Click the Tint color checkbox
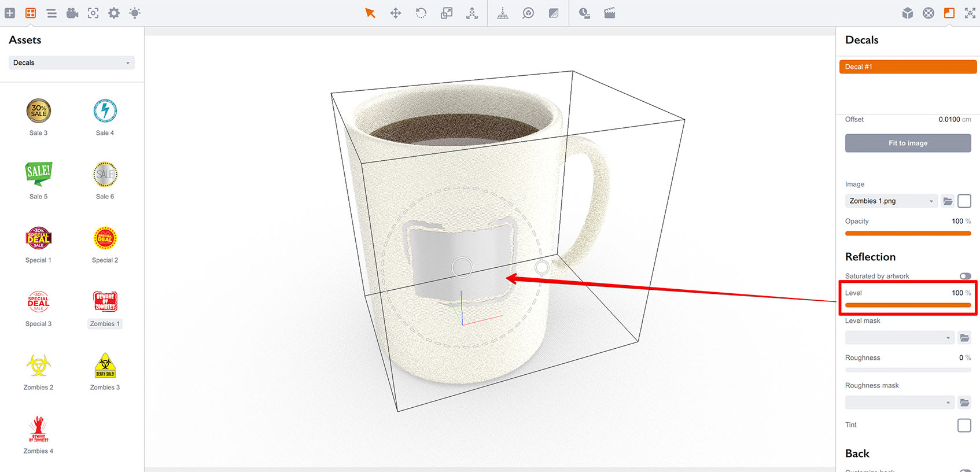The height and width of the screenshot is (472, 980). click(964, 425)
